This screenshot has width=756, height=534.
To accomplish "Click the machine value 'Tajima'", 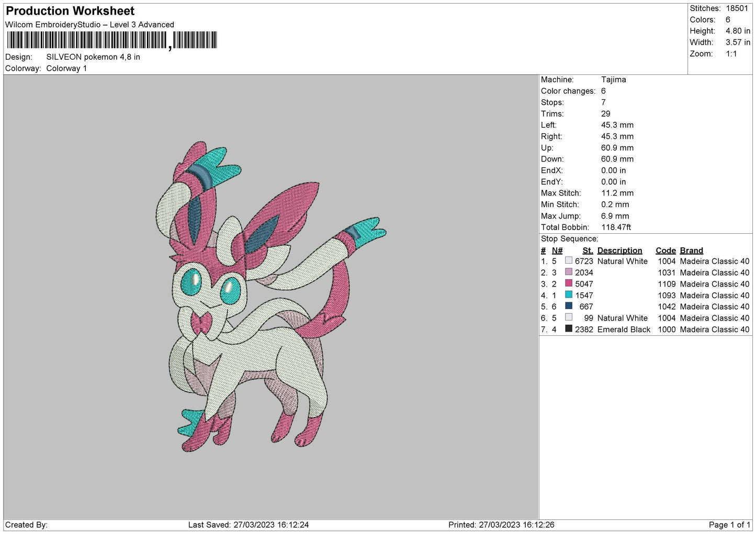I will pyautogui.click(x=613, y=79).
